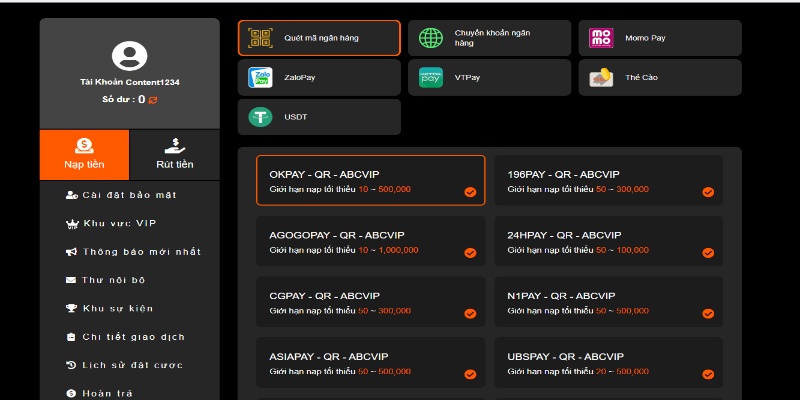Click the ZaloPay logo icon
This screenshot has height=400, width=800.
click(x=260, y=78)
